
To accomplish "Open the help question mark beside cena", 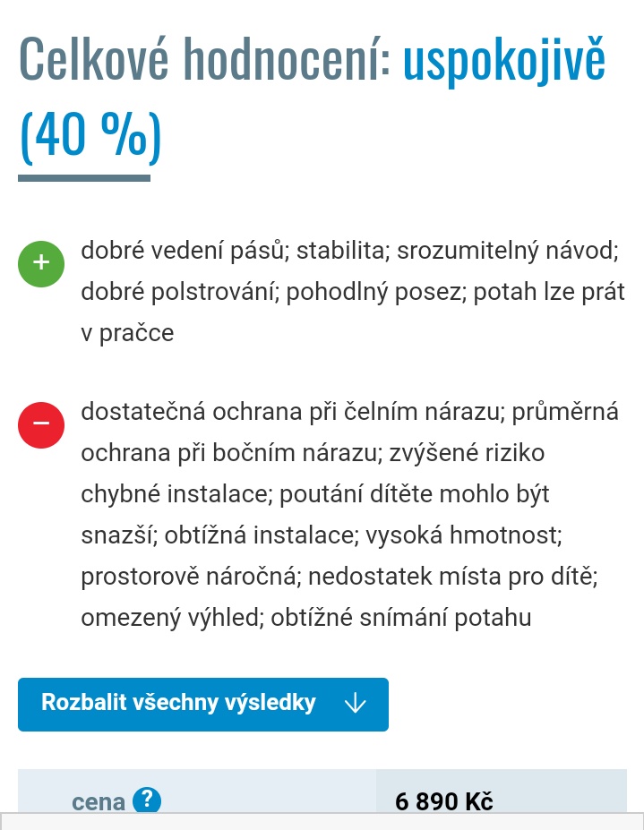I will tap(146, 800).
